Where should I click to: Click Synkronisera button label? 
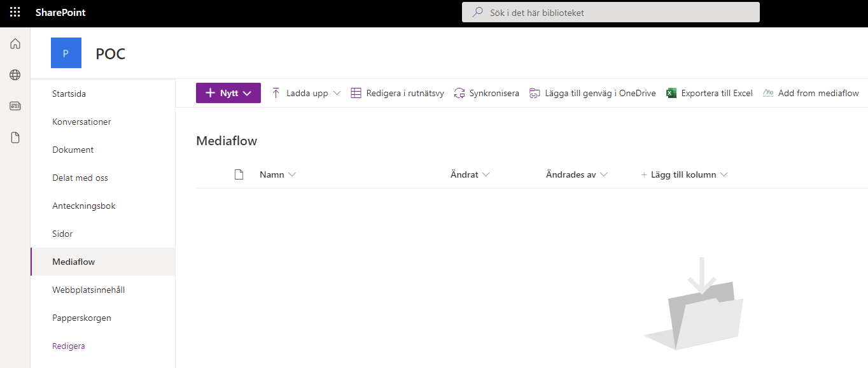click(494, 93)
